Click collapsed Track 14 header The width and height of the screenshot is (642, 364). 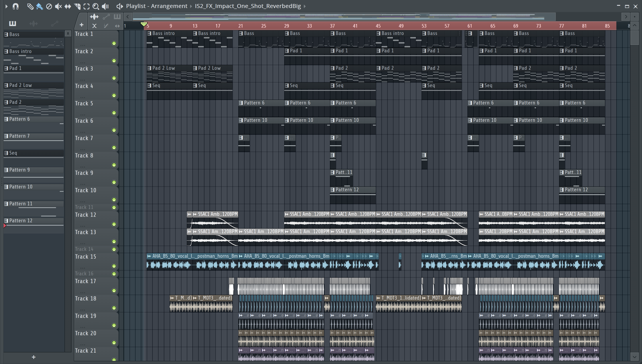(84, 249)
